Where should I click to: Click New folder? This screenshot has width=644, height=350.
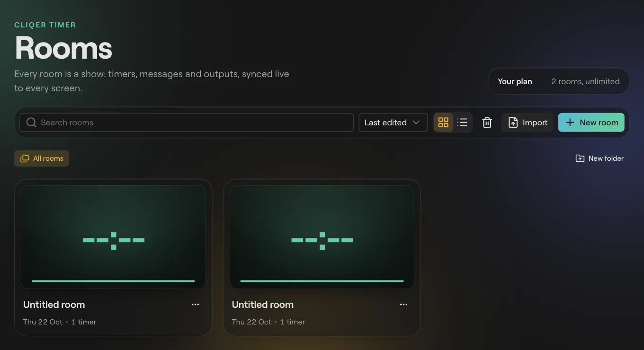tap(599, 158)
